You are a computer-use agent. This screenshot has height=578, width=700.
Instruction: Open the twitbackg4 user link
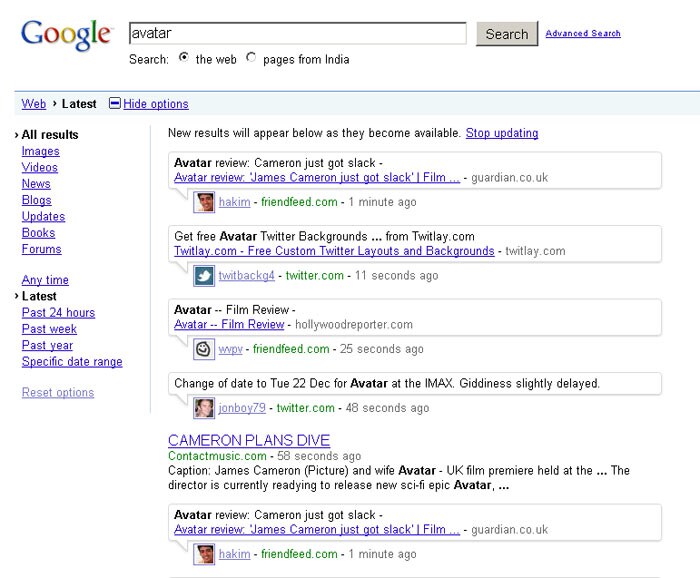click(x=246, y=276)
